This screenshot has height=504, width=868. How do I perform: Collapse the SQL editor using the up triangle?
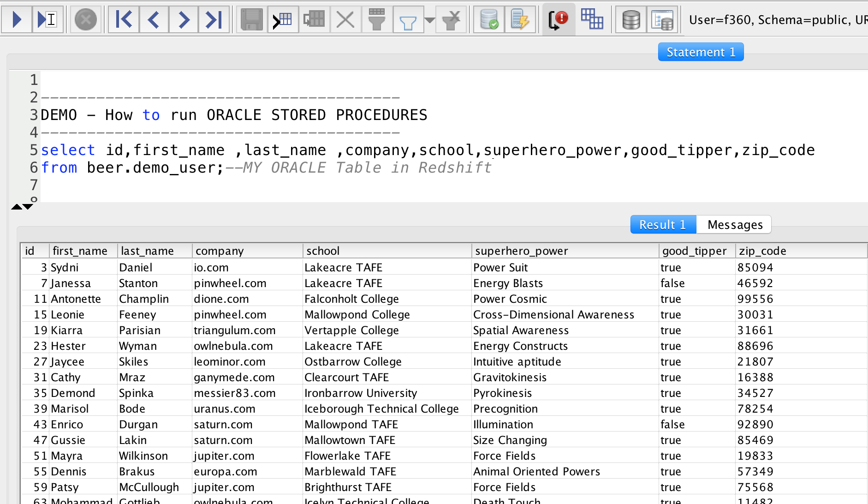pyautogui.click(x=16, y=207)
